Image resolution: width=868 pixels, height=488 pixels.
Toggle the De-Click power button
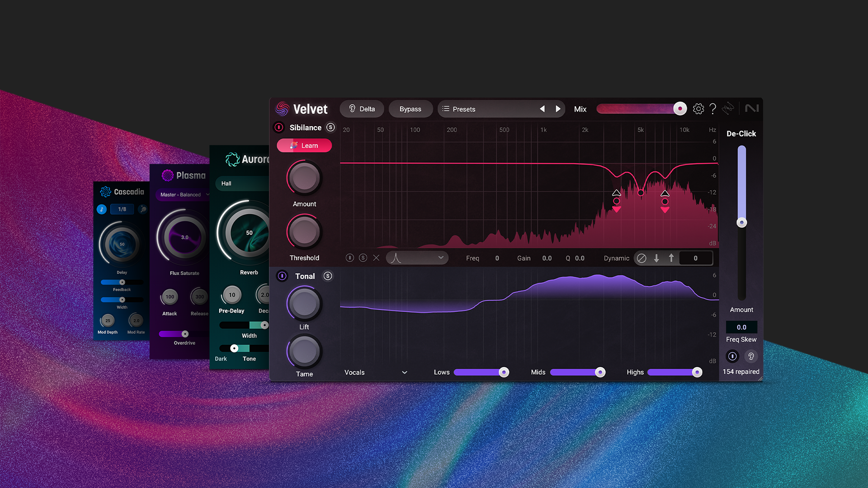[732, 357]
